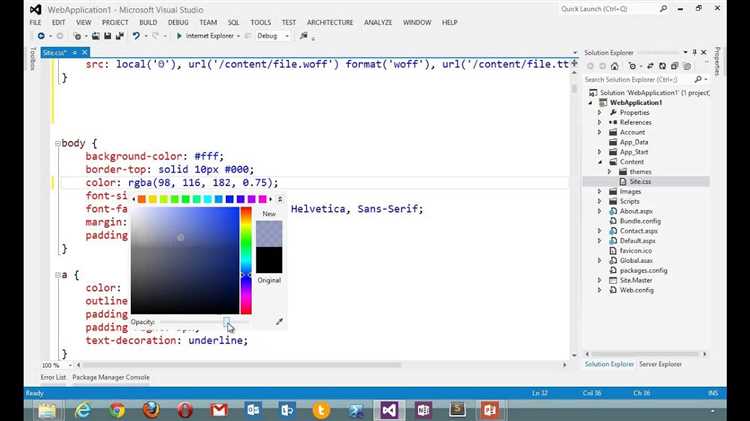This screenshot has height=421, width=750.
Task: Show more palette colors with right arrow
Action: click(271, 199)
